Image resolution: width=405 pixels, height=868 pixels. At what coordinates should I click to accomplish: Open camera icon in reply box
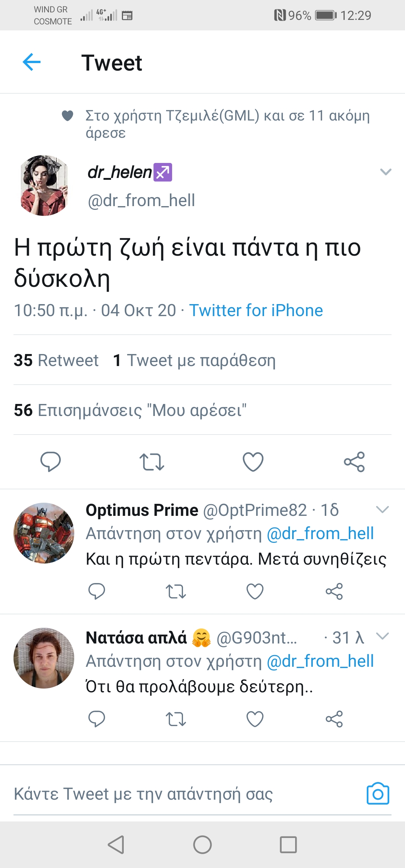[378, 794]
